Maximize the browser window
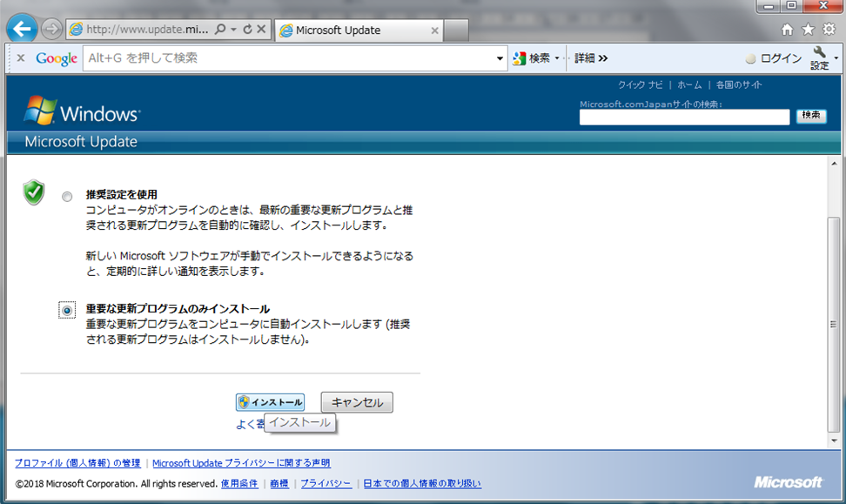This screenshot has height=504, width=846. click(791, 6)
